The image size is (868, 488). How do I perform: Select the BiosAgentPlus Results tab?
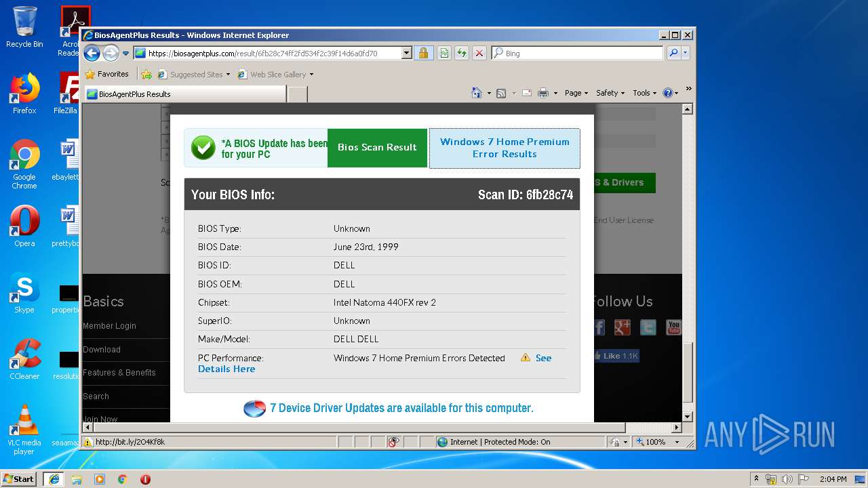click(184, 94)
